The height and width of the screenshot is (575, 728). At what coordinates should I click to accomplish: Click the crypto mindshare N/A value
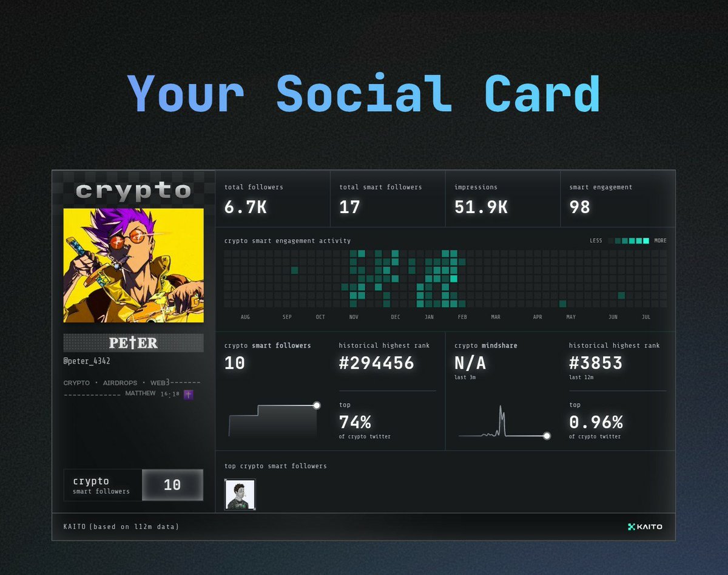(x=470, y=364)
